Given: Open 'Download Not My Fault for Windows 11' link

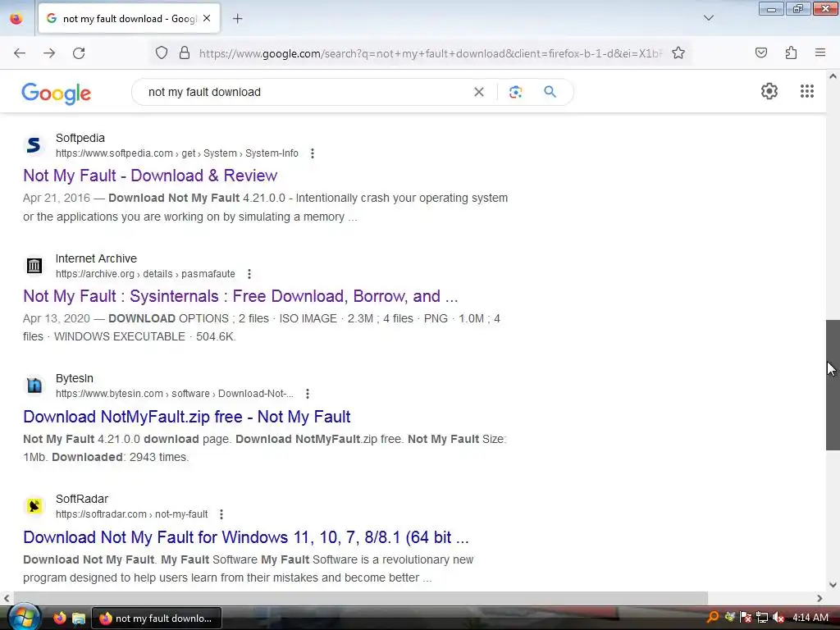Looking at the screenshot, I should pos(246,537).
